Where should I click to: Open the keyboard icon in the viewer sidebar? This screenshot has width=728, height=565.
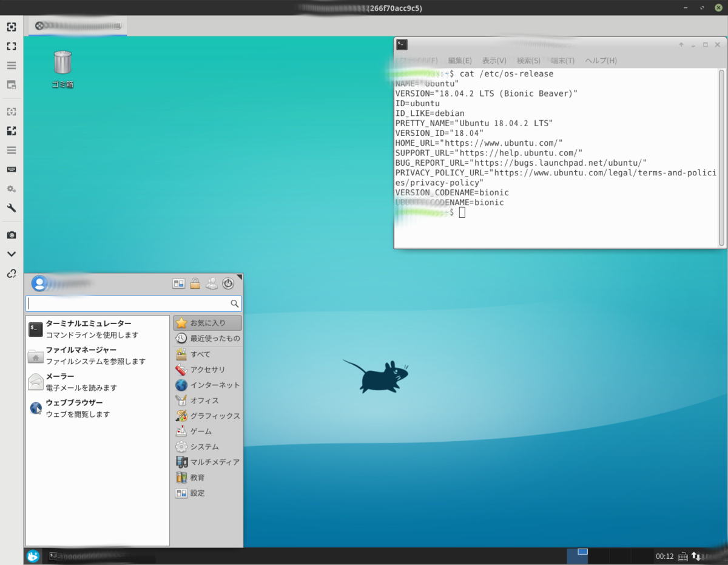pos(11,169)
